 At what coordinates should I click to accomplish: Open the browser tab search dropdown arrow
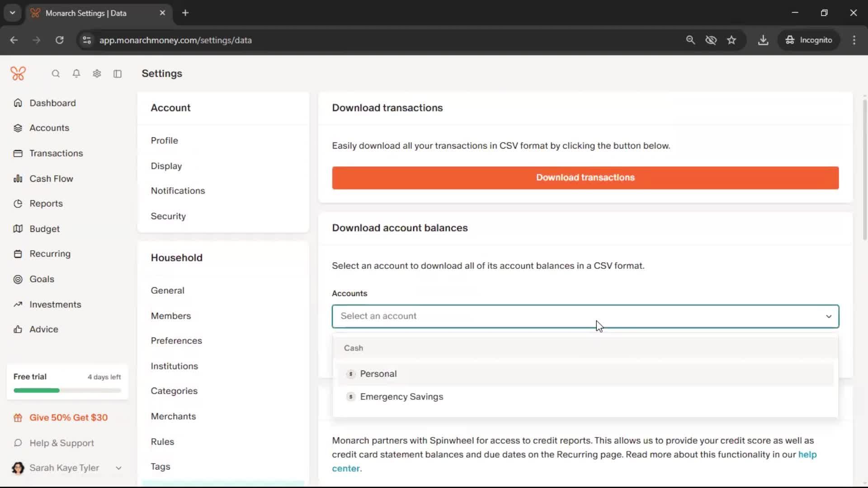tap(13, 13)
